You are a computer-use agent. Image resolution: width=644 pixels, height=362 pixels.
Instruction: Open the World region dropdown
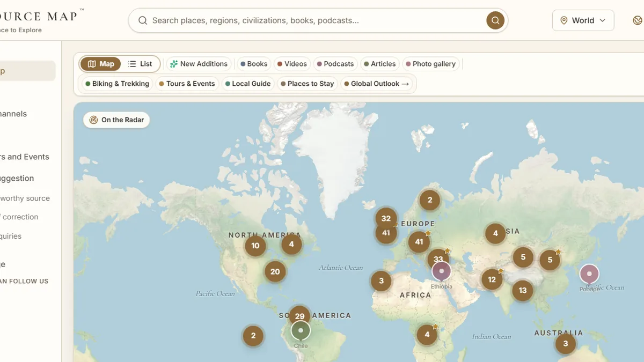coord(583,20)
